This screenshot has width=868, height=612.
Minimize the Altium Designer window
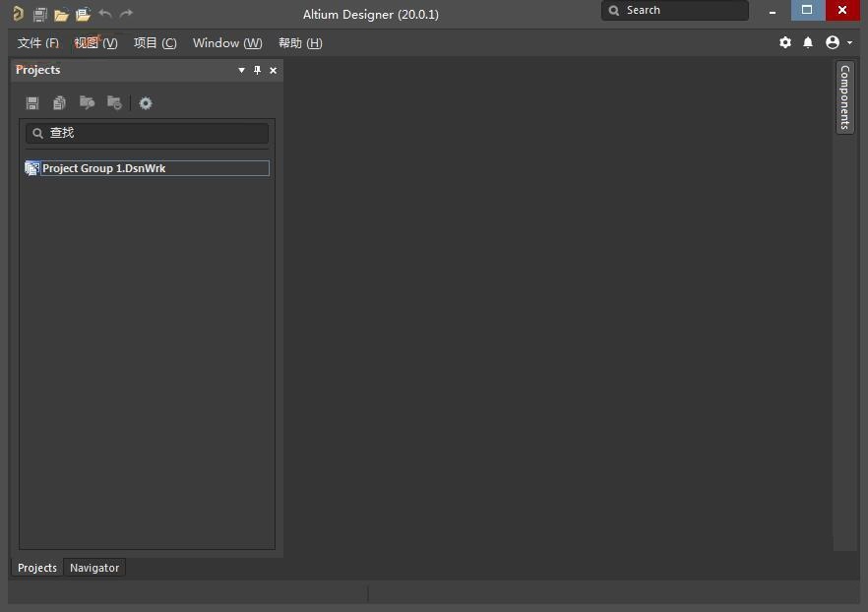773,11
